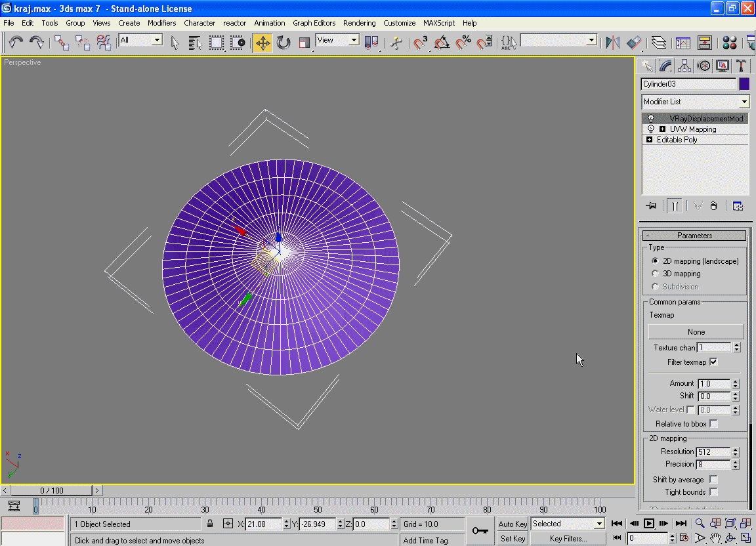This screenshot has height=546, width=756.
Task: Enable the Tight bounds checkbox
Action: 713,492
